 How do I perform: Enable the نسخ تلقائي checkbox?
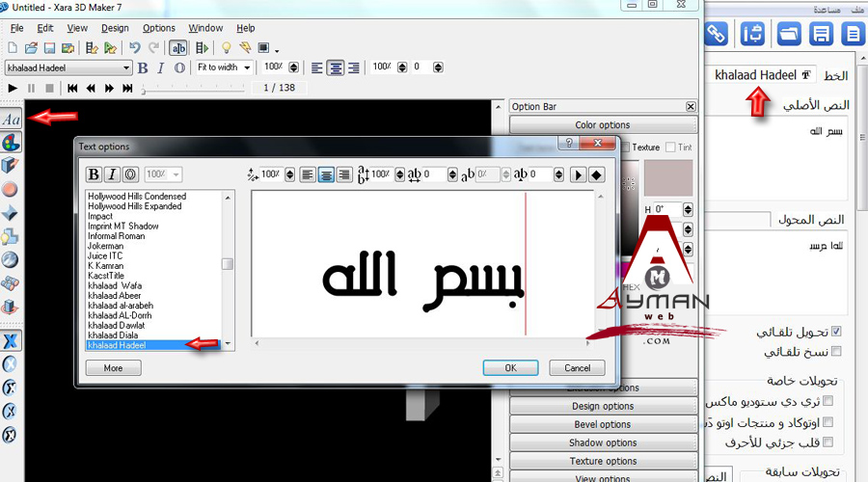tap(836, 351)
